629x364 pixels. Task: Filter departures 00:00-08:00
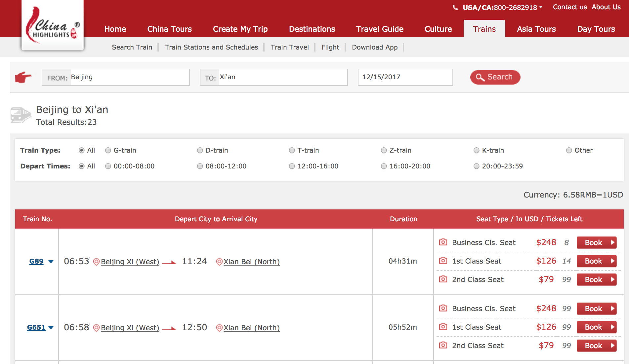tap(108, 166)
